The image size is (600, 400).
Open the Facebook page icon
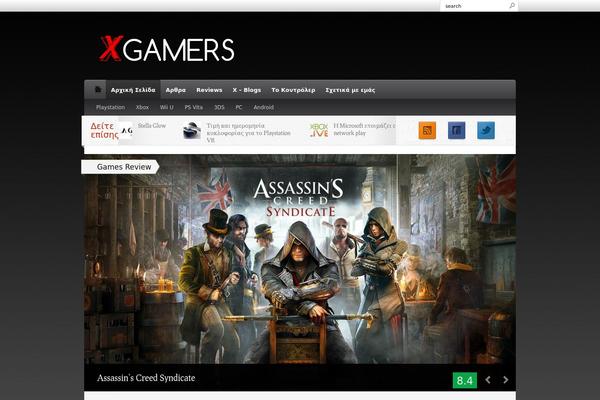click(x=457, y=131)
